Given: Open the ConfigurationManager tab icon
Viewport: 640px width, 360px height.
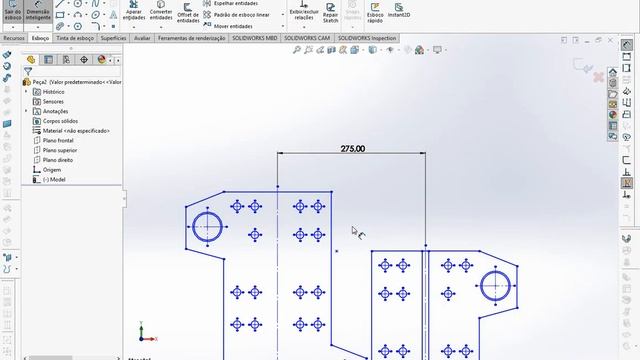Looking at the screenshot, I should coord(66,60).
